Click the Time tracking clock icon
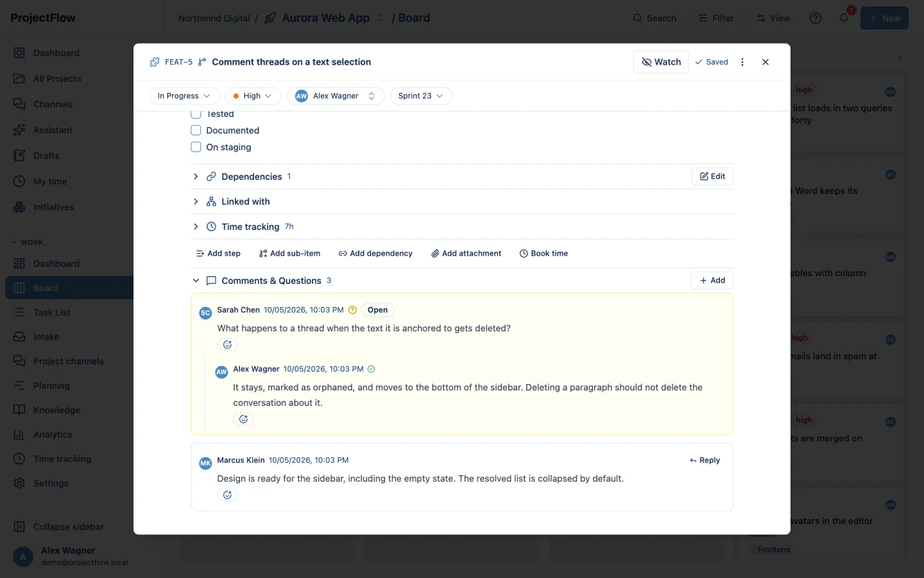The width and height of the screenshot is (924, 578). 211,227
